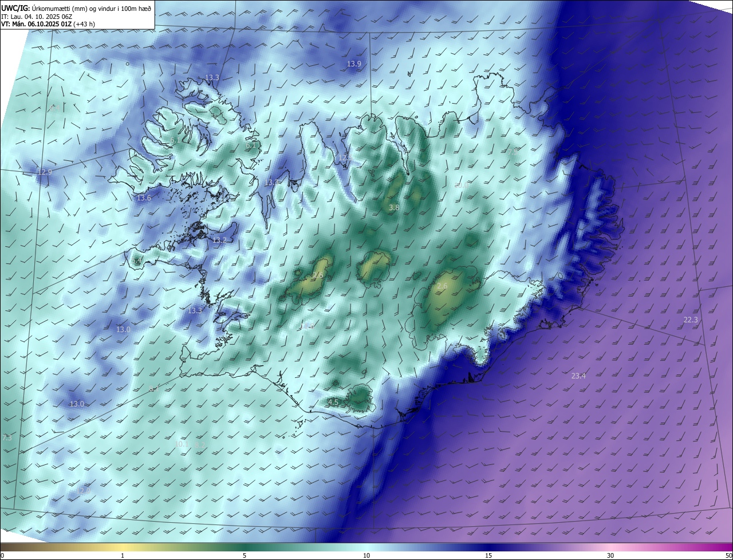Image resolution: width=733 pixels, height=560 pixels.
Task: Click the 23.4 value label
Action: (x=578, y=376)
